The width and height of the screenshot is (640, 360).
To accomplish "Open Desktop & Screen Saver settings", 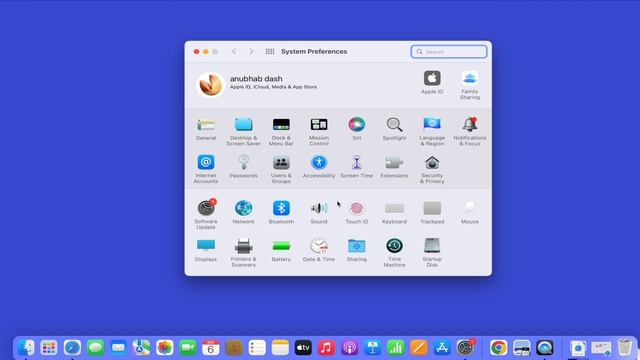I will coord(243,131).
